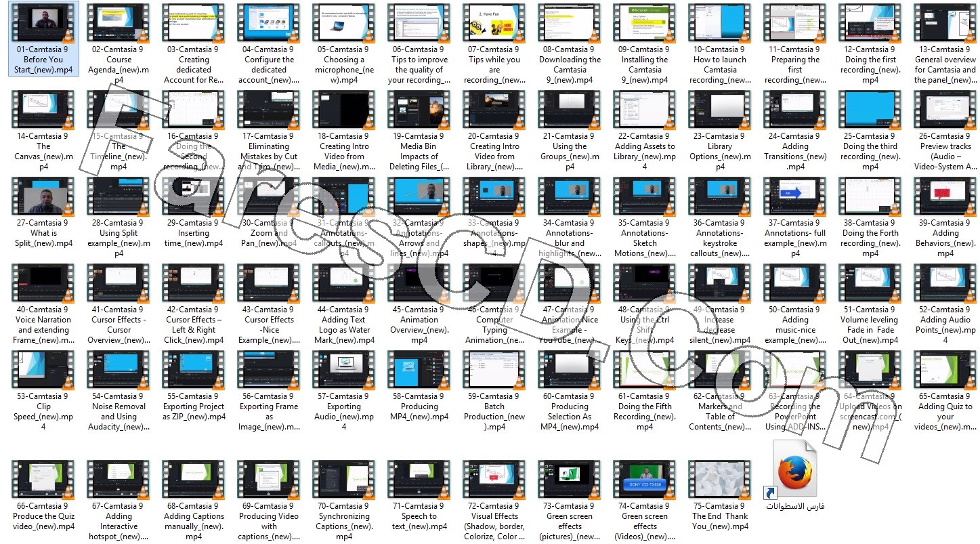This screenshot has height=544, width=980.
Task: Select 67-Camtasia 9 Adding Interactive hotspot video
Action: tap(119, 500)
